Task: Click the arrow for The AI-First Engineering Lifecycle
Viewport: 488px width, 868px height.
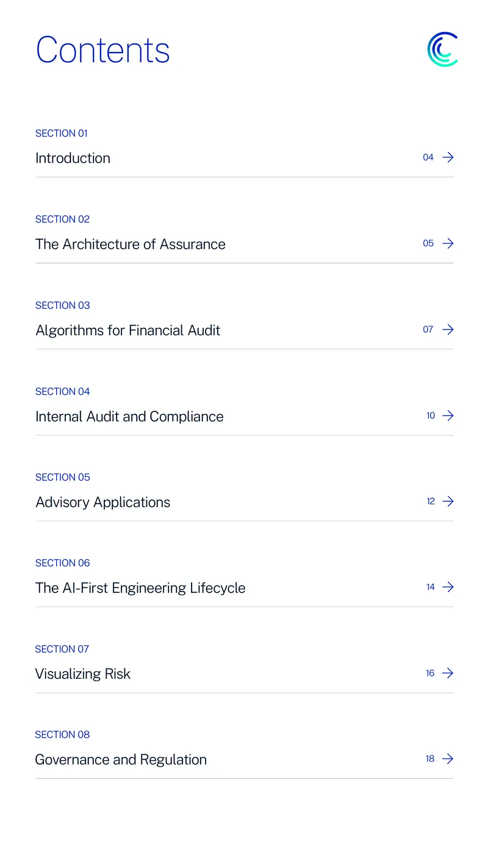Action: coord(448,587)
